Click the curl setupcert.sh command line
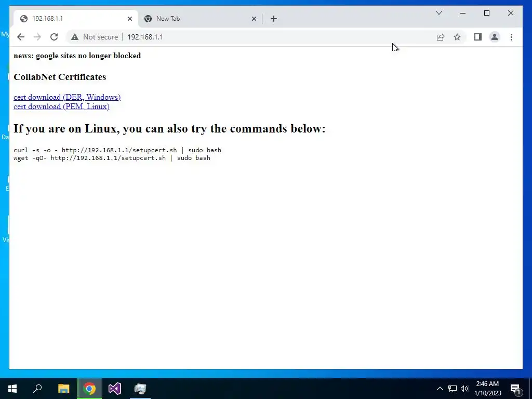Screen dimensions: 532x399 pos(117,150)
